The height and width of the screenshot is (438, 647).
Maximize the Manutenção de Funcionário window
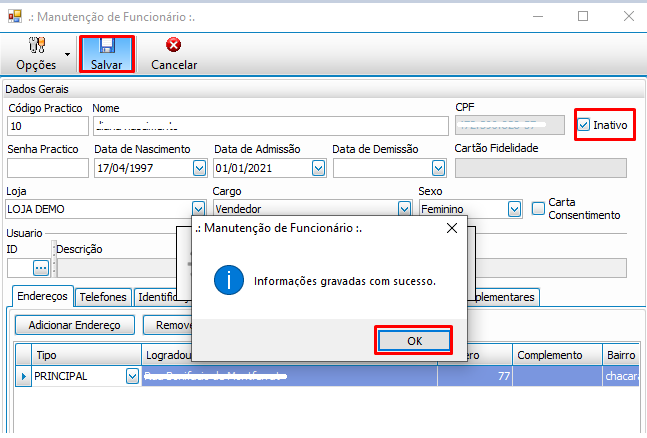click(583, 17)
